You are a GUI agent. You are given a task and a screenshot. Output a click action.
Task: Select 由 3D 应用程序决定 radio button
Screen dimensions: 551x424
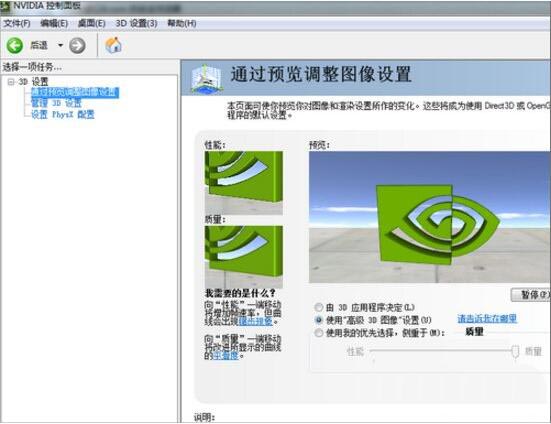point(319,307)
